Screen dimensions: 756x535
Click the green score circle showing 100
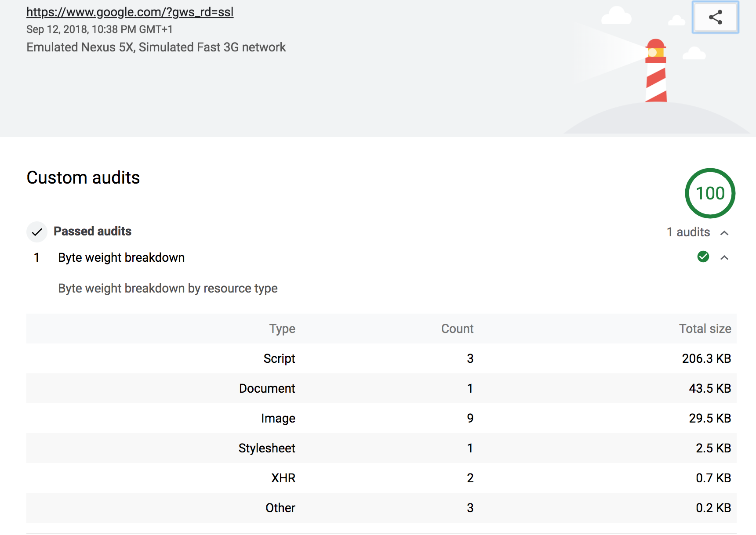(709, 193)
